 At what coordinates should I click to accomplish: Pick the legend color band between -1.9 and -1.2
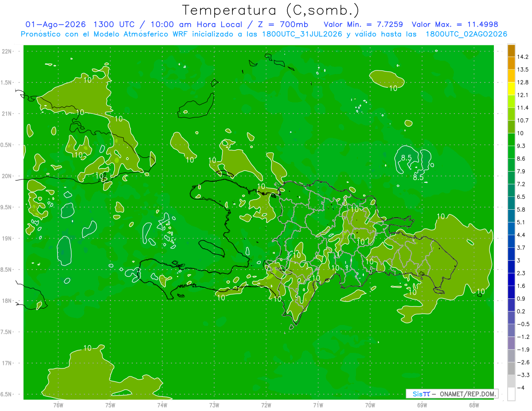511,343
